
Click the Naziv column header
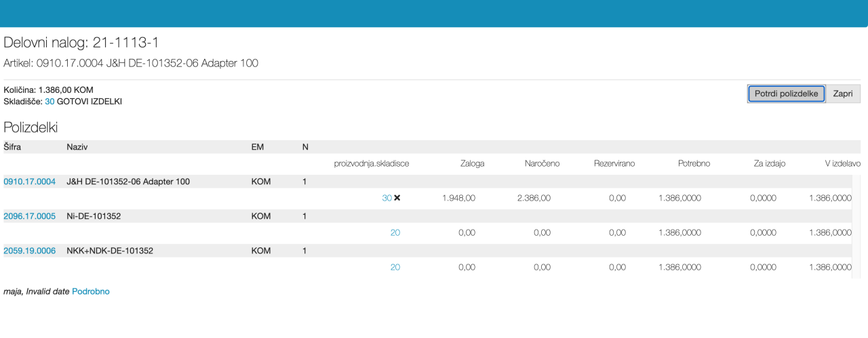pos(77,146)
